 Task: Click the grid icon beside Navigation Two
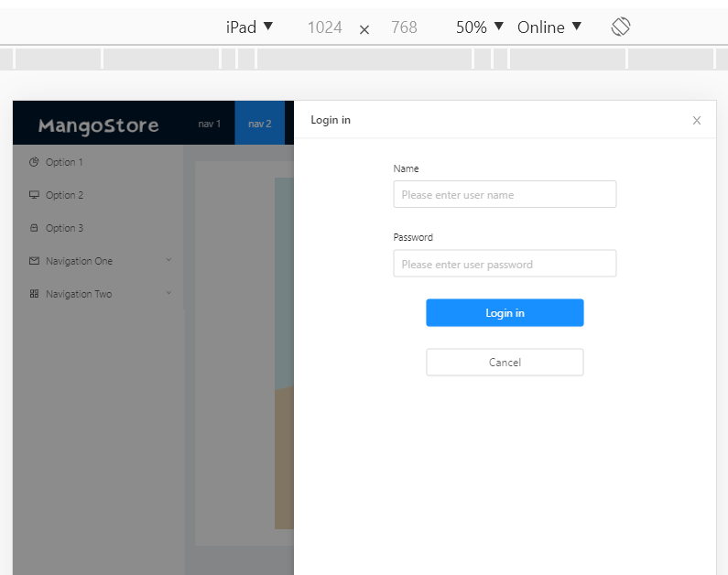click(34, 294)
